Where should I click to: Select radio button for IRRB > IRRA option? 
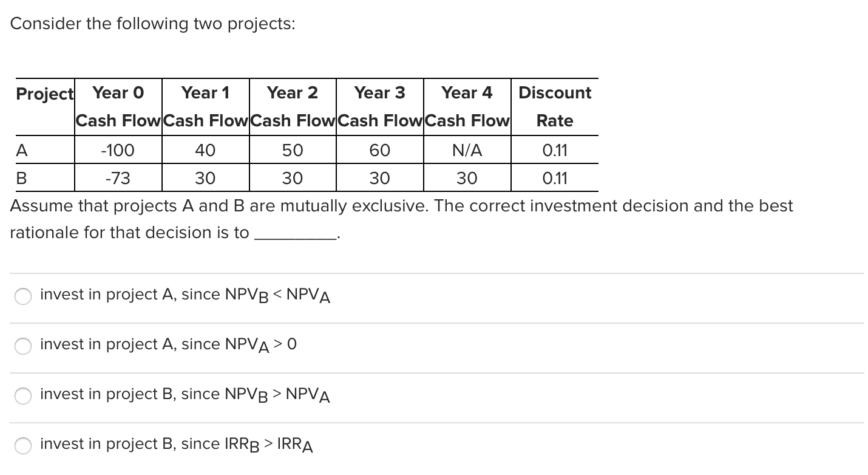pyautogui.click(x=22, y=446)
